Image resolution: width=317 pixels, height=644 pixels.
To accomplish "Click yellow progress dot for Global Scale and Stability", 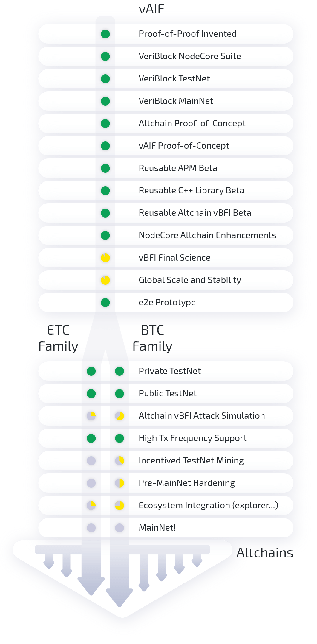I will 105,280.
